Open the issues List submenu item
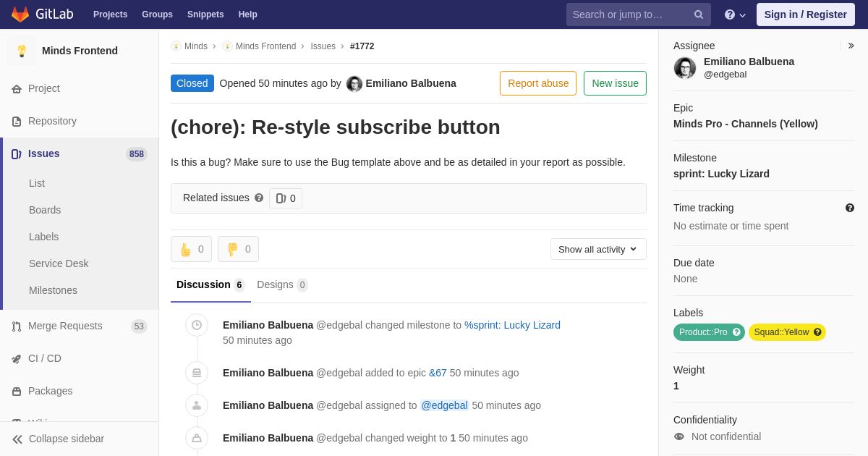Screen dimensions: 868x456 coord(37,183)
